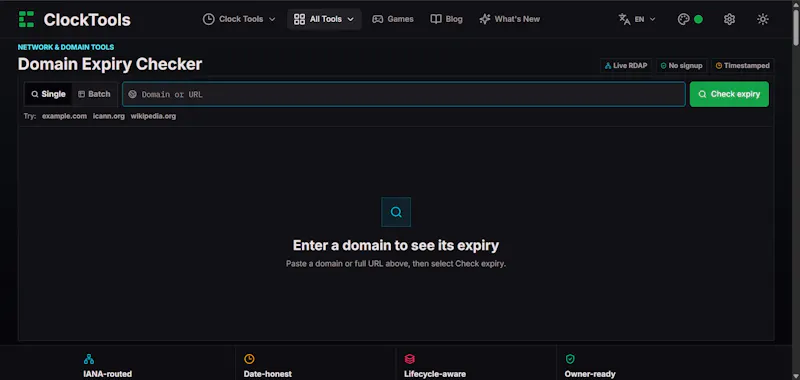Expand the All Tools menu
The height and width of the screenshot is (380, 800).
[324, 19]
